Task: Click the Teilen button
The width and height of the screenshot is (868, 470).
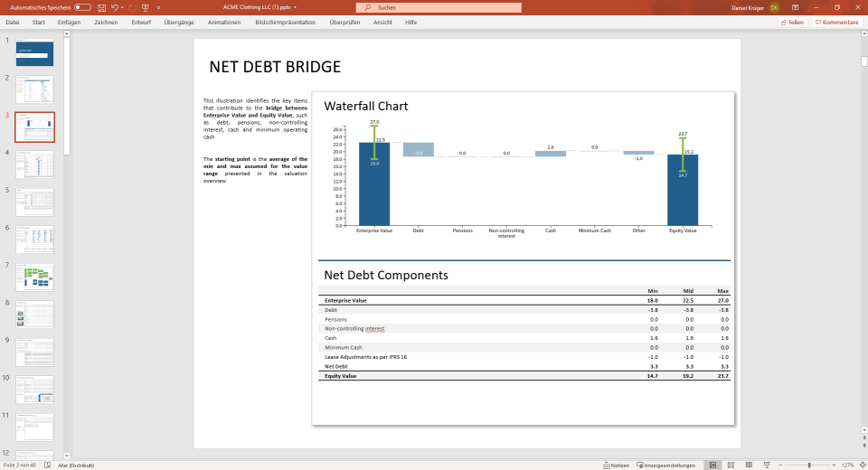Action: 792,22
